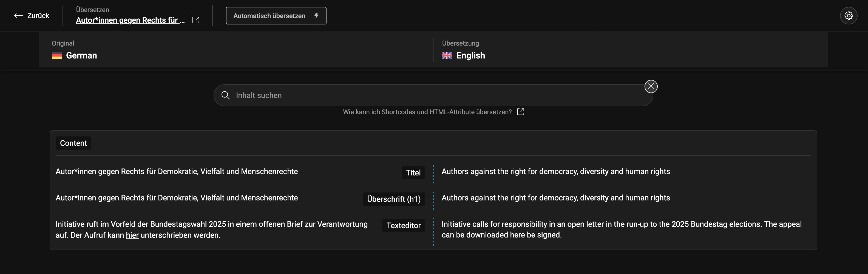Open settings with the gear icon
Screen dimensions: 868x274
pyautogui.click(x=848, y=16)
